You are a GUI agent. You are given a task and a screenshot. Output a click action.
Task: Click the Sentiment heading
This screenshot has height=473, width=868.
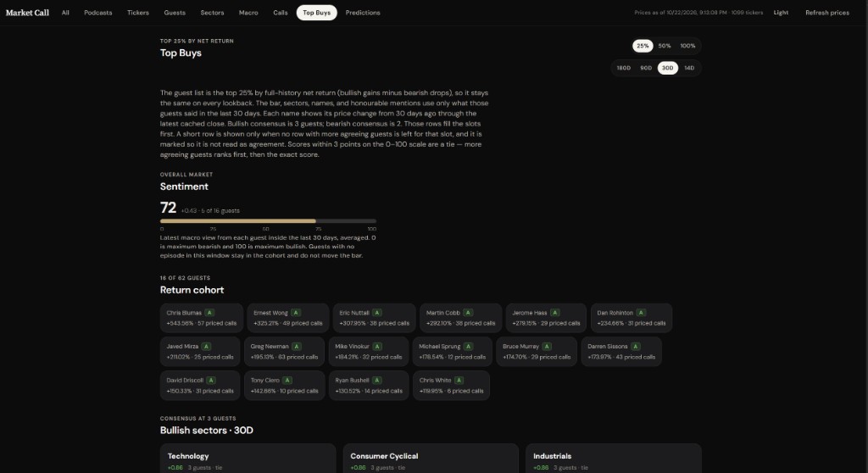click(184, 186)
